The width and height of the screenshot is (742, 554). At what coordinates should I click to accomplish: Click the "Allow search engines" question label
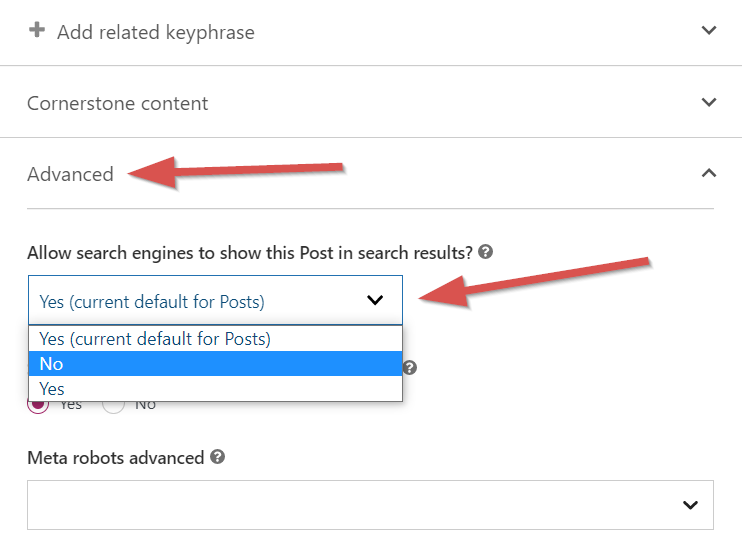click(249, 253)
